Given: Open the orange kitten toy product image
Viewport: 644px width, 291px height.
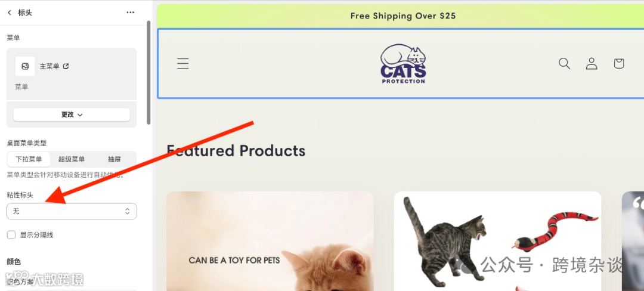Looking at the screenshot, I should pos(270,242).
